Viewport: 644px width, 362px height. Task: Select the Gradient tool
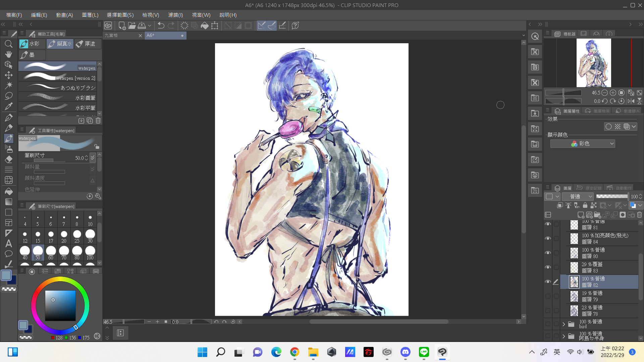9,202
